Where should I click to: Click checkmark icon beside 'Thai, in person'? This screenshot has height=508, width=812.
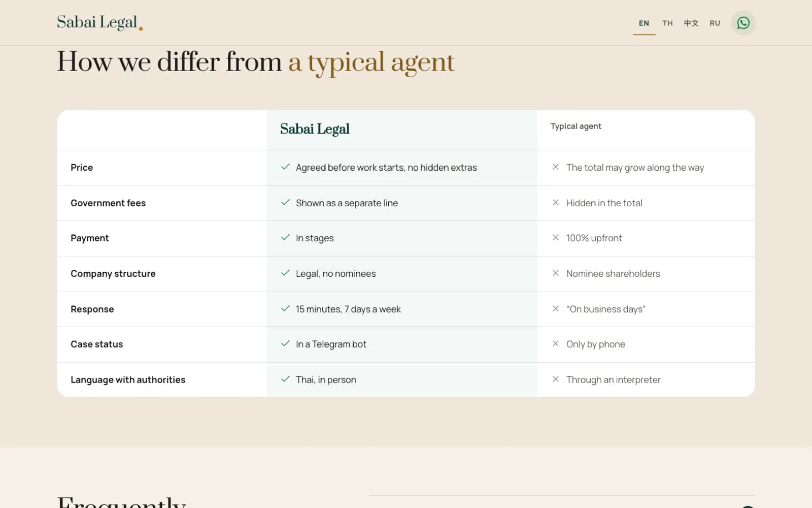point(286,379)
